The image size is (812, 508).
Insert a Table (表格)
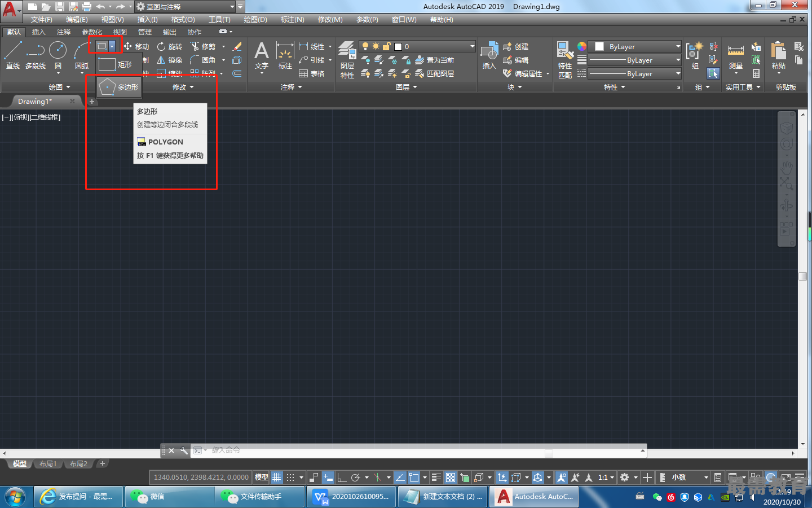[x=311, y=73]
